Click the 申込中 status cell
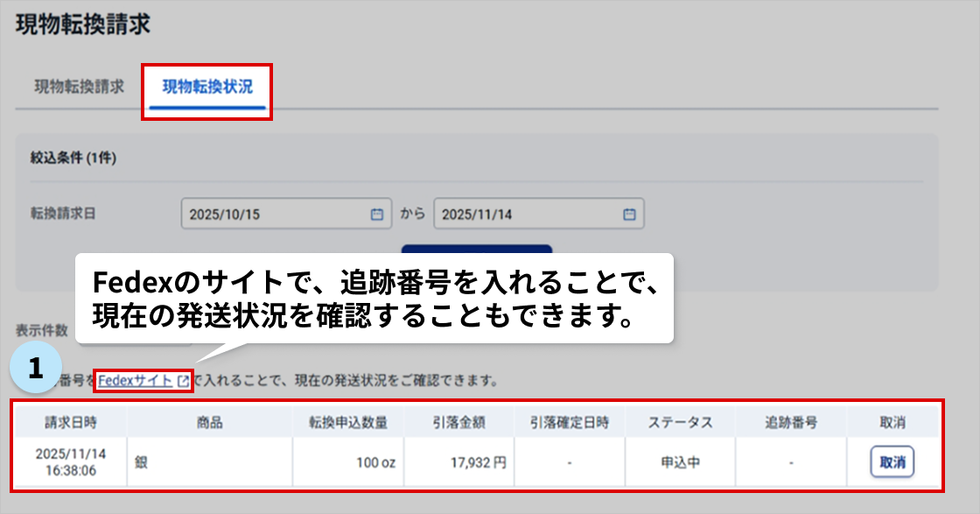 coord(680,462)
